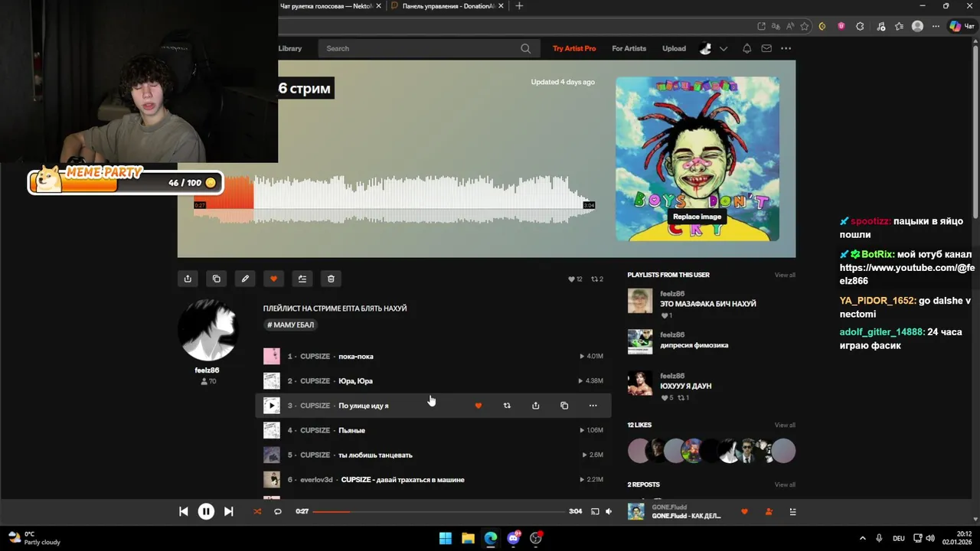Toggle shuffle in the player bar
The height and width of the screenshot is (551, 980).
[x=257, y=511]
